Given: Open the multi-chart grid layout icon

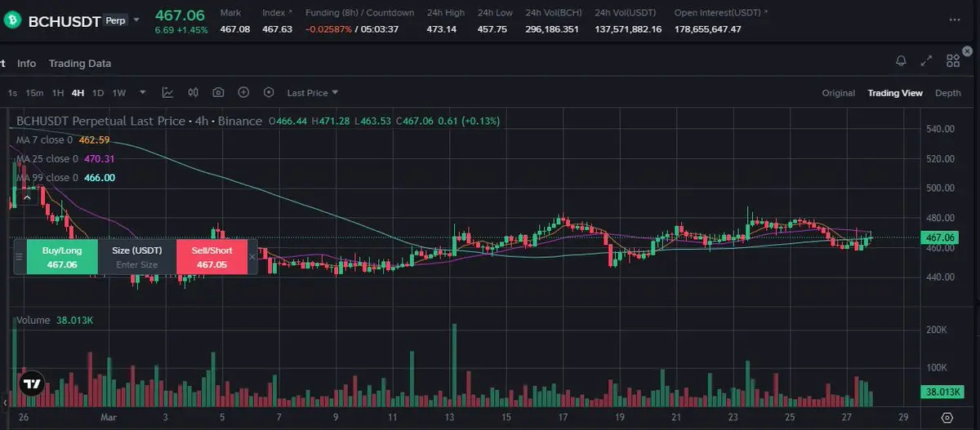Looking at the screenshot, I should click(952, 60).
